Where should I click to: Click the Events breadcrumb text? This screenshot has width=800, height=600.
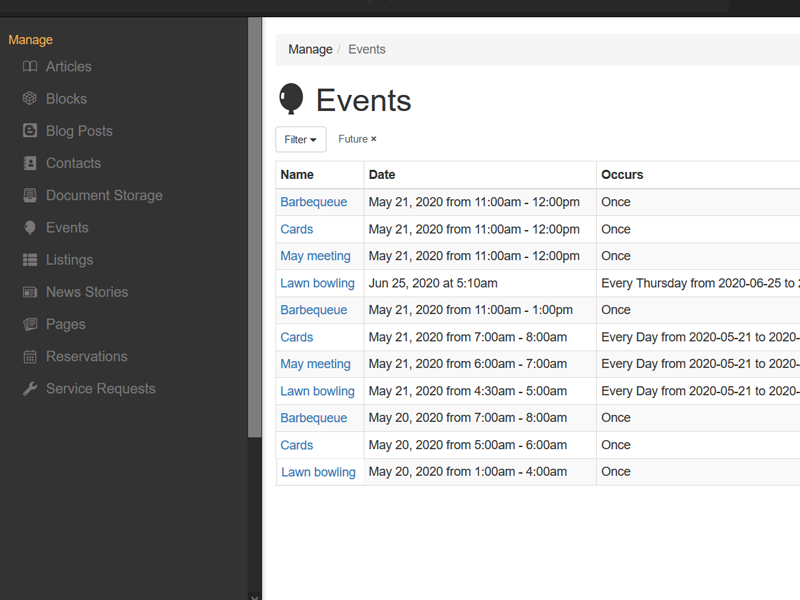[367, 49]
